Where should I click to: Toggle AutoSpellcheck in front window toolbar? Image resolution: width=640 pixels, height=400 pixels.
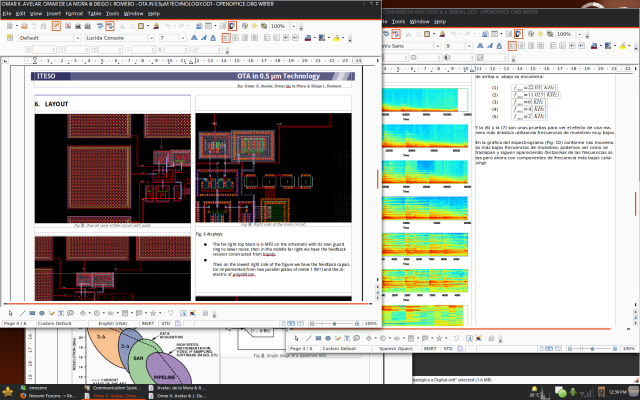pos(109,26)
